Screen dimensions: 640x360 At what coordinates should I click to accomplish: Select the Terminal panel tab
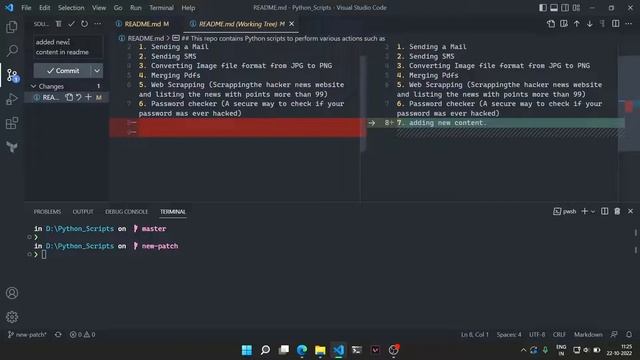(173, 211)
